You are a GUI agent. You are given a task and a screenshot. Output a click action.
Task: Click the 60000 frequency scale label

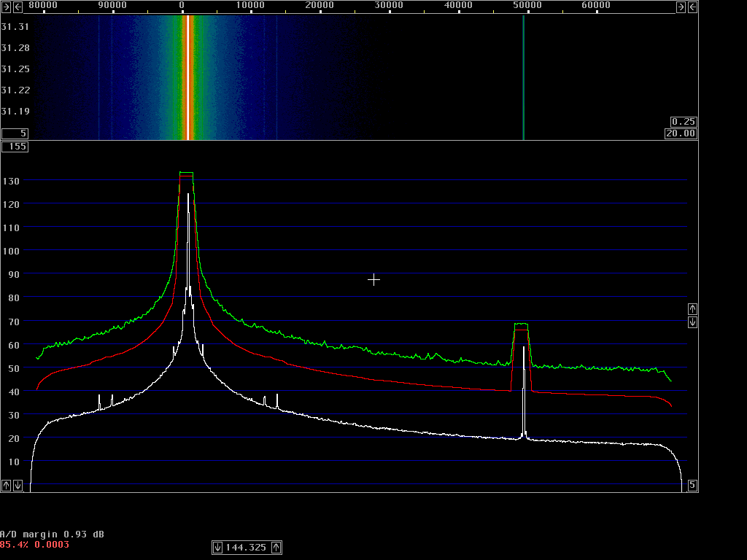tap(597, 5)
